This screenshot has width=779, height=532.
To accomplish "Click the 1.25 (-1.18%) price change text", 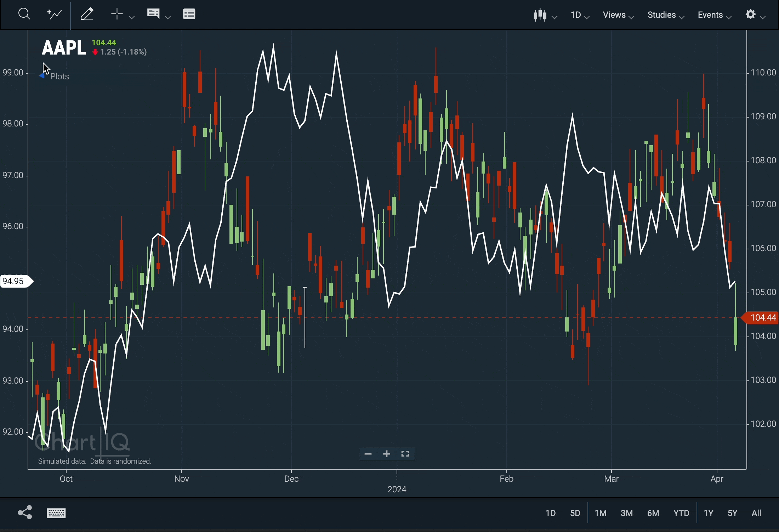I will (x=124, y=52).
